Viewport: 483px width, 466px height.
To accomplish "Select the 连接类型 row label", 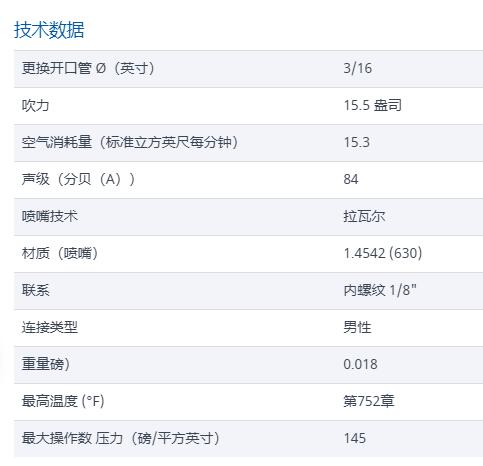I will [50, 327].
